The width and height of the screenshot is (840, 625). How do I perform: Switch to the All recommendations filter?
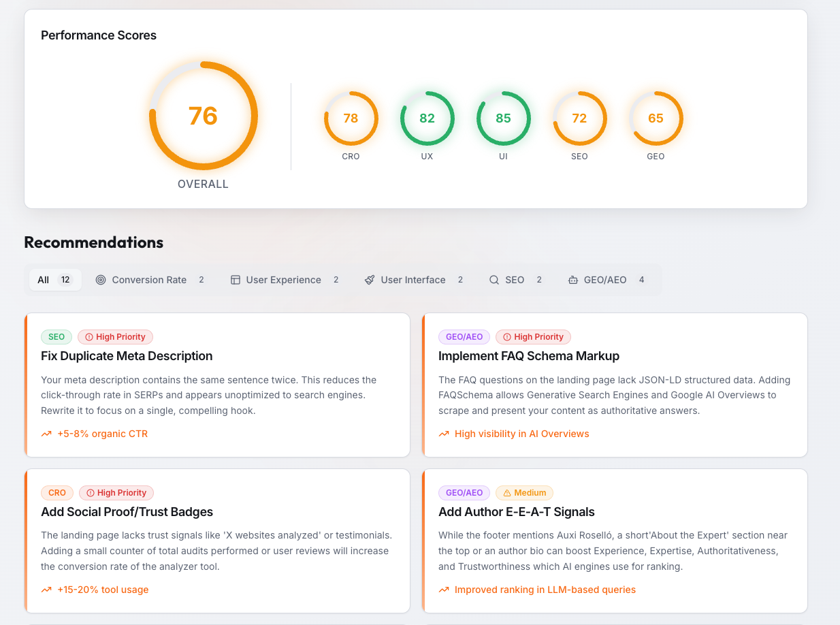[x=54, y=279]
